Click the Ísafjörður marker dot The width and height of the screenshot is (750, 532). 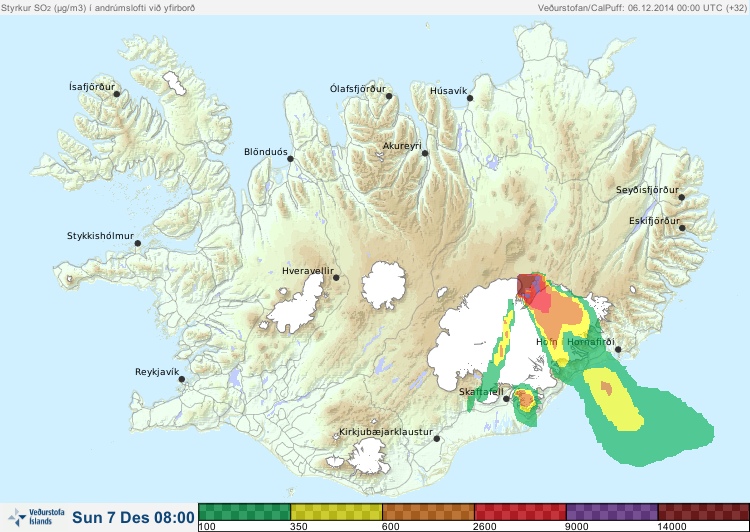pyautogui.click(x=116, y=94)
